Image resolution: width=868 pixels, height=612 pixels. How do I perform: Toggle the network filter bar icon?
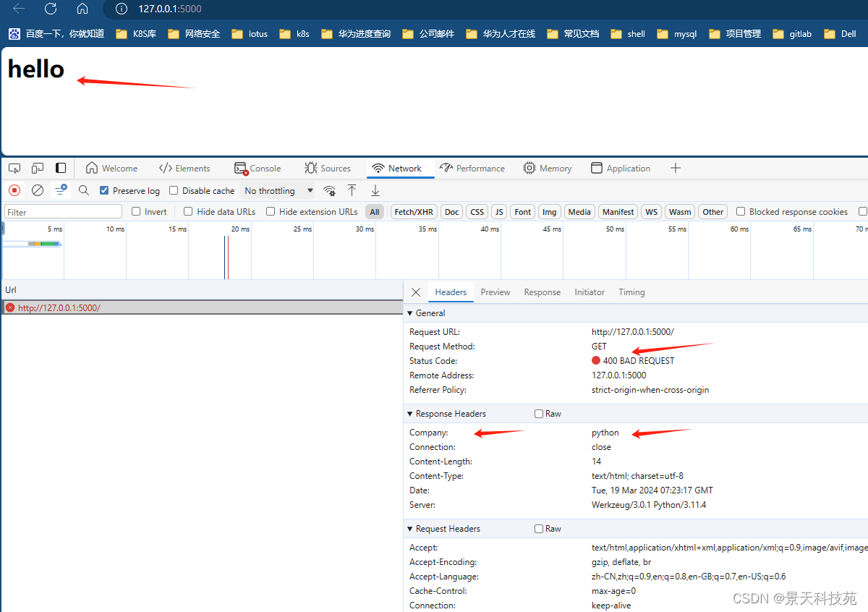tap(61, 190)
